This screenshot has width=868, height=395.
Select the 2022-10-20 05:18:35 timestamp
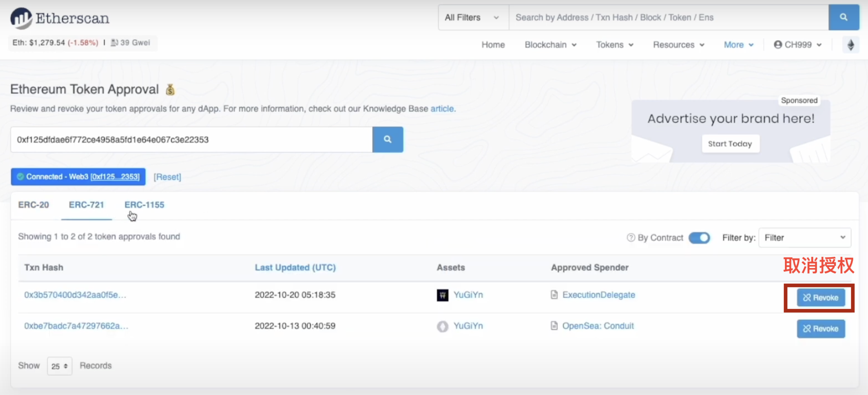(295, 295)
